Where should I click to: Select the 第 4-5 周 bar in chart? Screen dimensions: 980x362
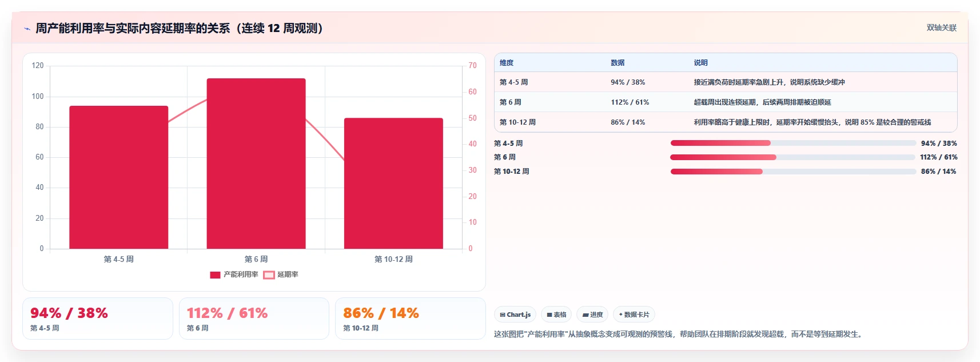[119, 177]
